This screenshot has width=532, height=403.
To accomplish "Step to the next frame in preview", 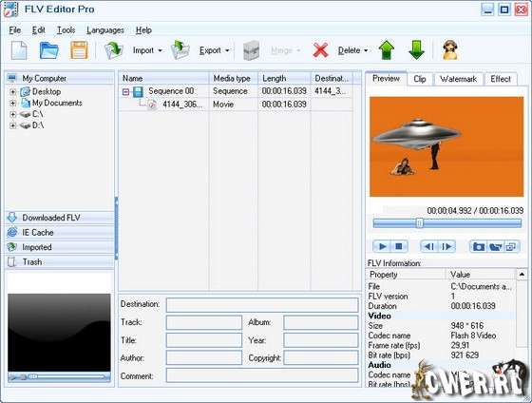I will [x=447, y=246].
